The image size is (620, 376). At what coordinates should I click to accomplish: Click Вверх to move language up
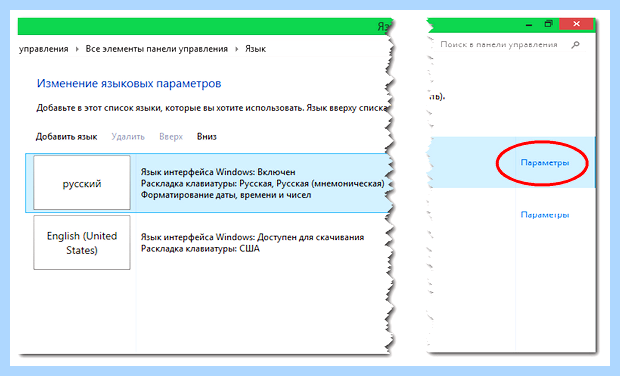click(171, 136)
